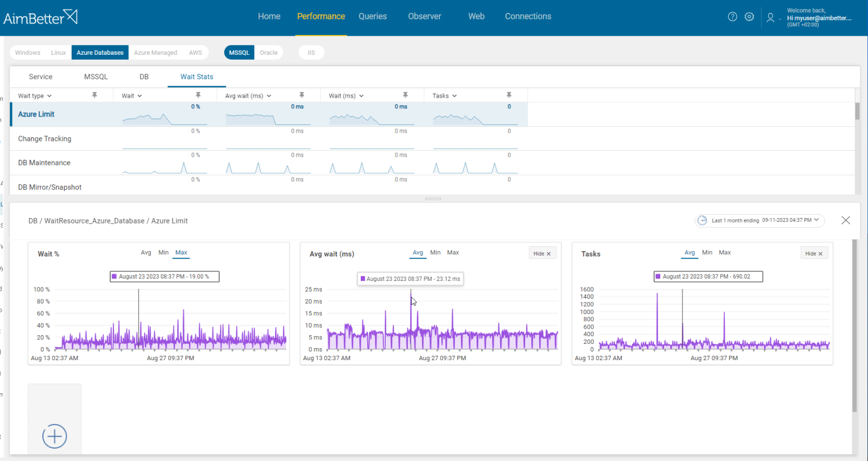This screenshot has width=868, height=461.
Task: Open Observer in top navigation
Action: click(x=425, y=16)
